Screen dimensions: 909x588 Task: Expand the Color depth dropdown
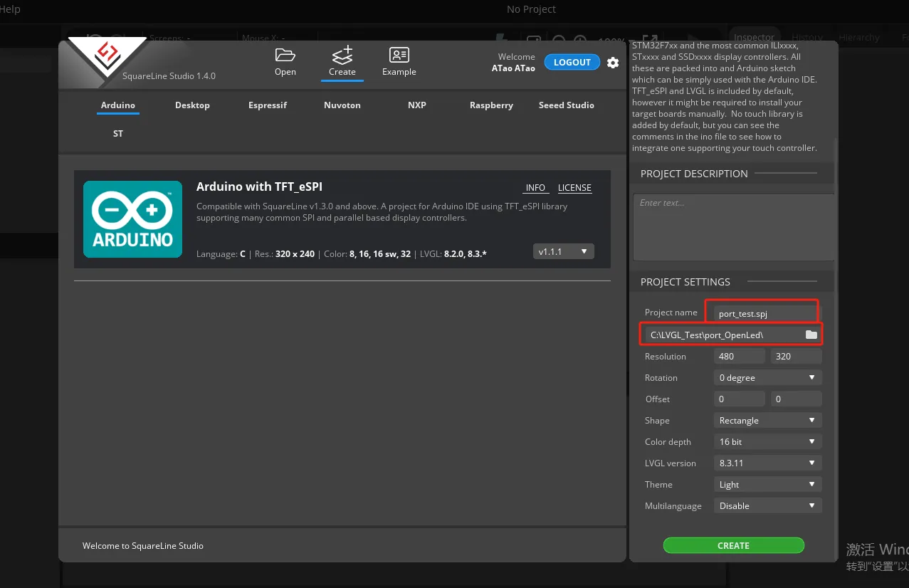point(767,442)
